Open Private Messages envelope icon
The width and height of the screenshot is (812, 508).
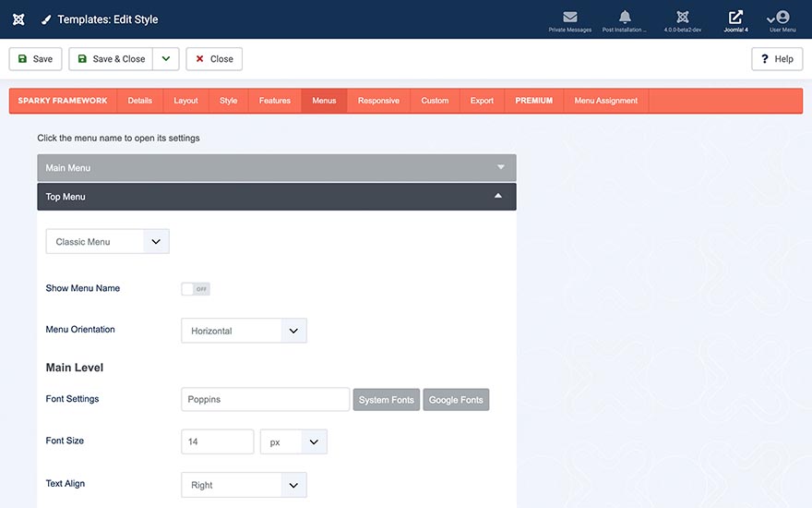point(569,18)
